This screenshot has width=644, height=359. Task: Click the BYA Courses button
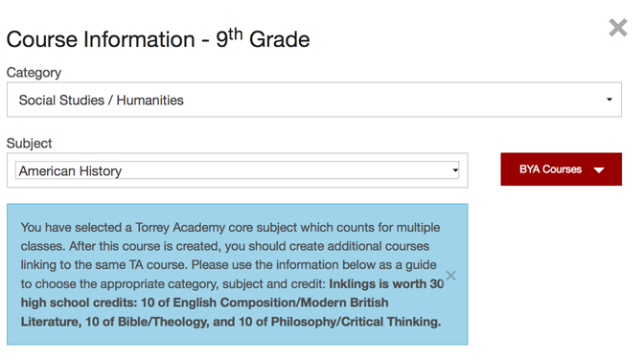[561, 169]
